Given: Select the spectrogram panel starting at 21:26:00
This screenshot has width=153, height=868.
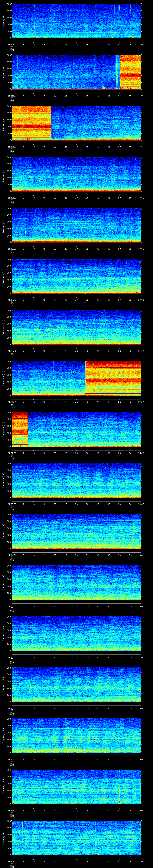Looking at the screenshot, I should (x=76, y=633).
